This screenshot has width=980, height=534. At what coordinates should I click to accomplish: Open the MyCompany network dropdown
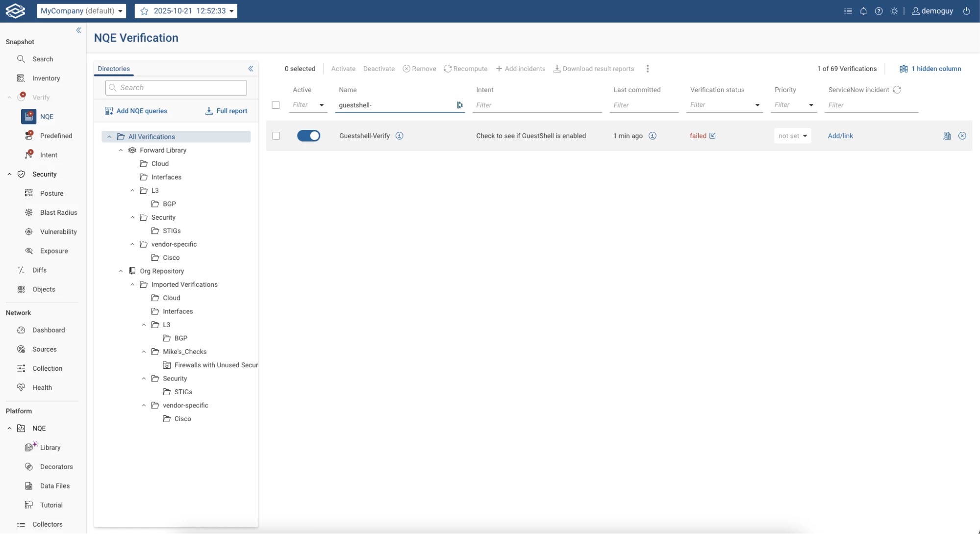point(81,11)
